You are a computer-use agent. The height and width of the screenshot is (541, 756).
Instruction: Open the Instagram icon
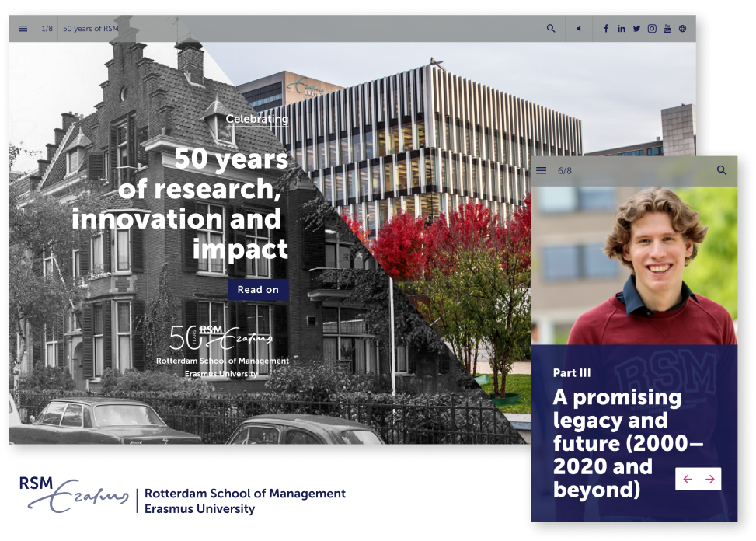652,28
